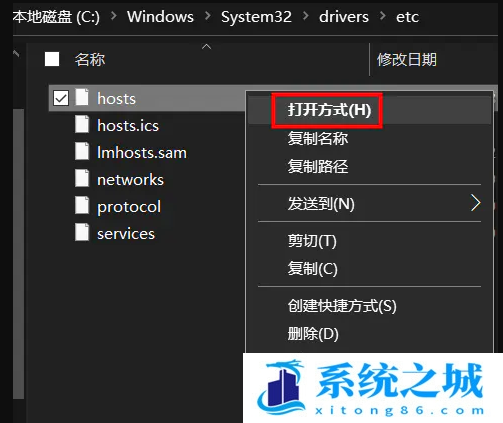The image size is (503, 423).
Task: Navigate to Windows breadcrumb folder
Action: coord(160,17)
